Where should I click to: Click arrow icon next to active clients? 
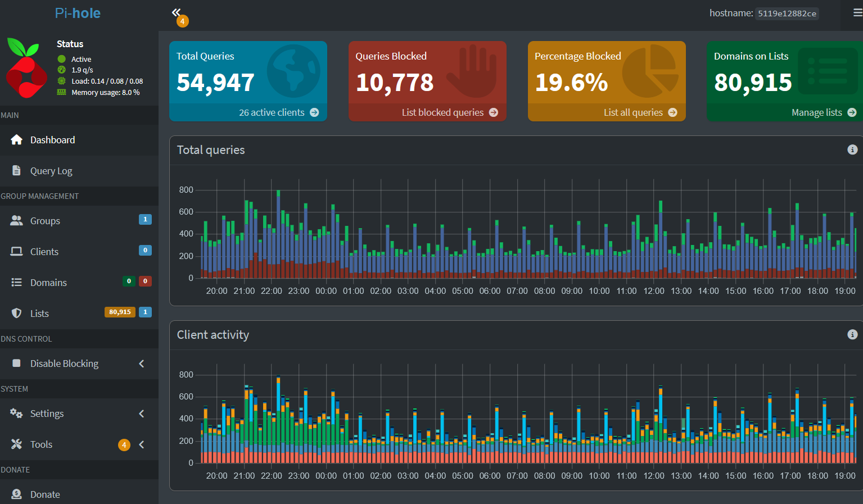click(314, 112)
